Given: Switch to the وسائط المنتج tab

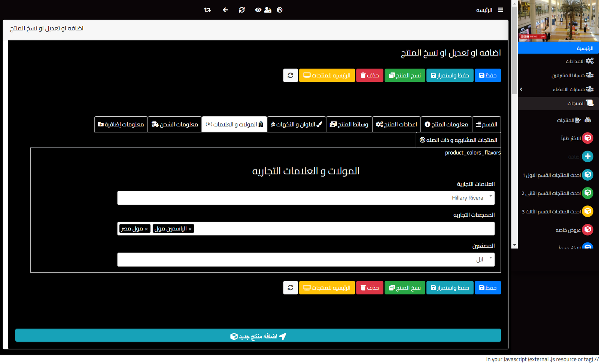Looking at the screenshot, I should [x=349, y=125].
